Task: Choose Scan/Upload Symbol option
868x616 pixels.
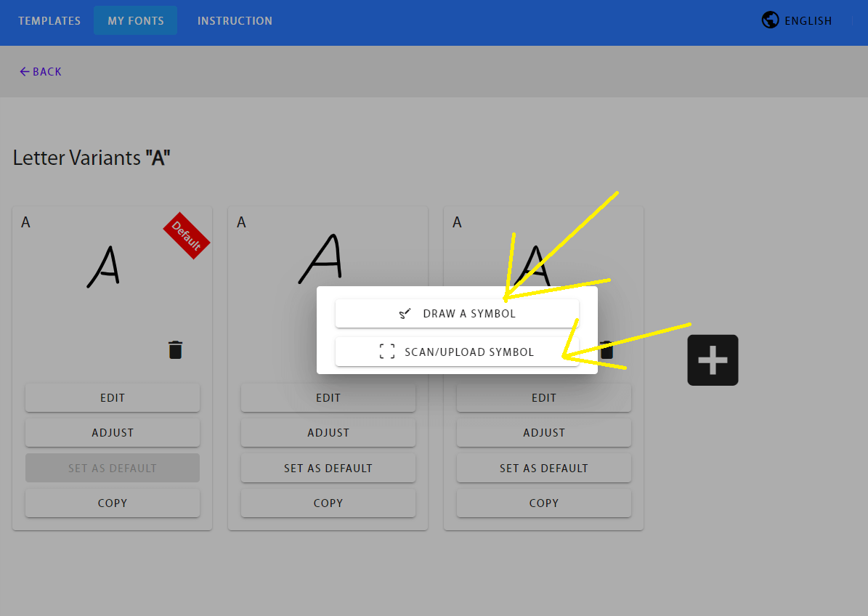Action: [458, 352]
